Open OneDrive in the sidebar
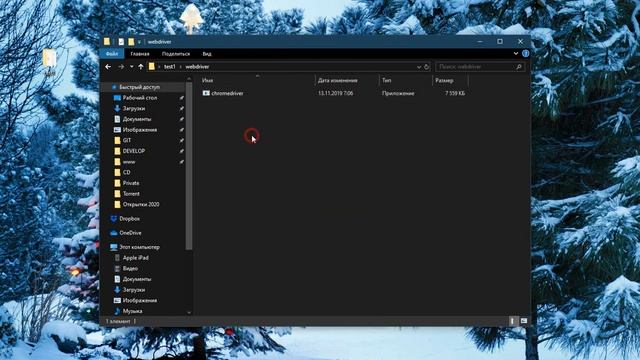The width and height of the screenshot is (640, 360). coord(130,233)
